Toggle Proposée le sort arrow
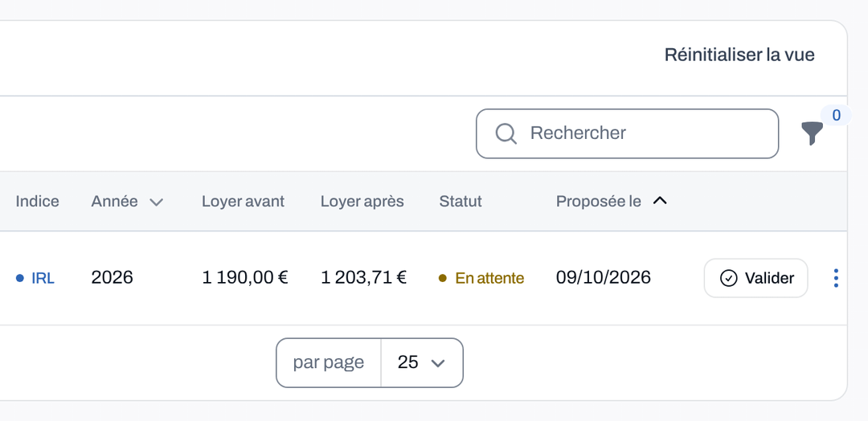Screen dimensions: 868x421 pyautogui.click(x=659, y=202)
